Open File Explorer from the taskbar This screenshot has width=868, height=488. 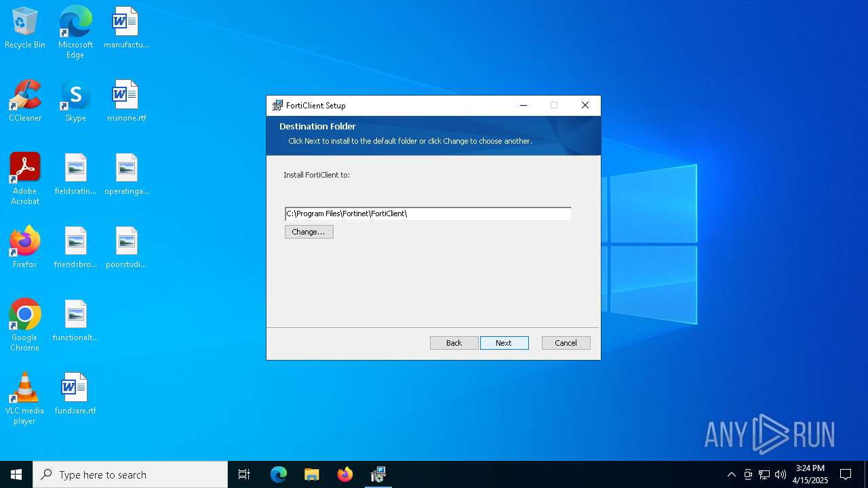tap(311, 474)
